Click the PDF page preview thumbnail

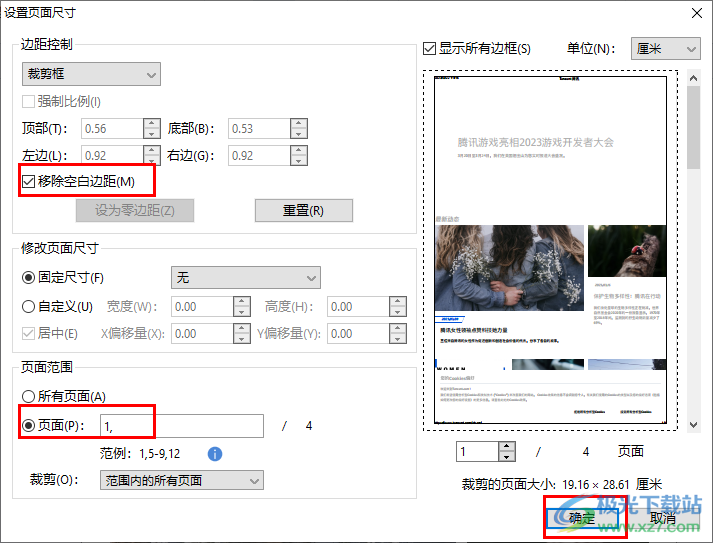pyautogui.click(x=550, y=250)
